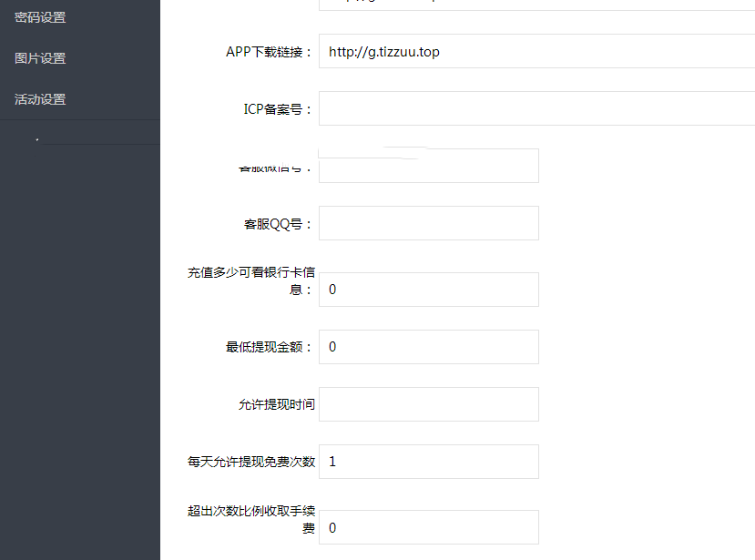Click the 每天允许提现免费次数 label

250,462
